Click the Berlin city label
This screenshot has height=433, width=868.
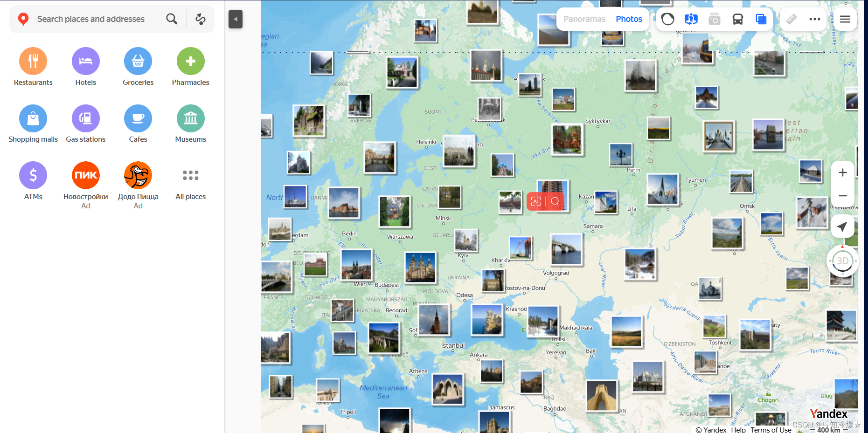tap(349, 234)
